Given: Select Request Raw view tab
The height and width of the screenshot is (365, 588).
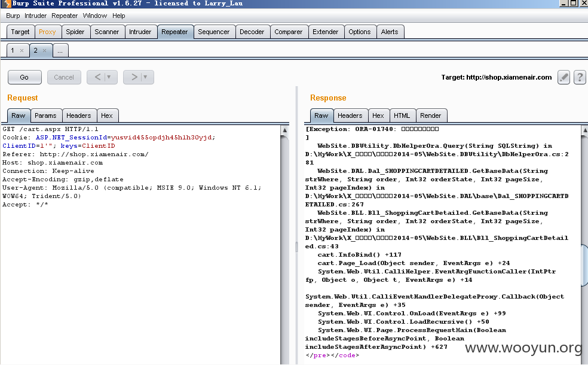Looking at the screenshot, I should pos(19,115).
